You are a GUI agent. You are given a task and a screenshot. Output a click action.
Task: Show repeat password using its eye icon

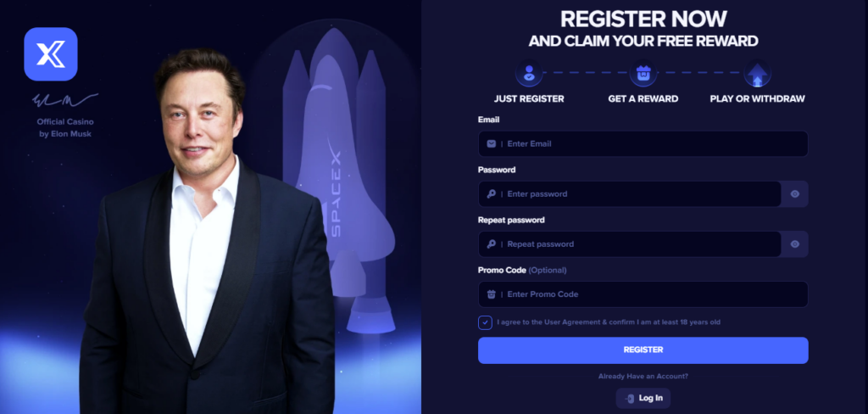click(x=795, y=243)
